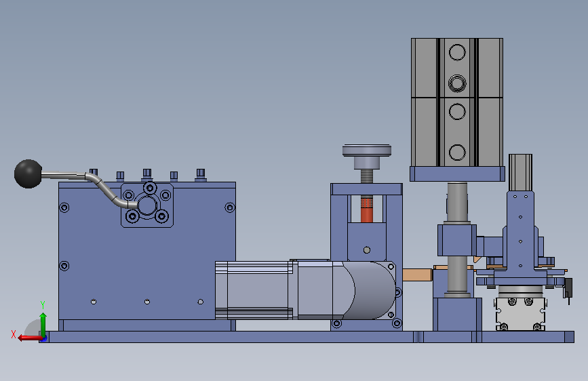588x381 pixels.
Task: Select the middle hex bolt atop blue housing
Action: coord(147,174)
